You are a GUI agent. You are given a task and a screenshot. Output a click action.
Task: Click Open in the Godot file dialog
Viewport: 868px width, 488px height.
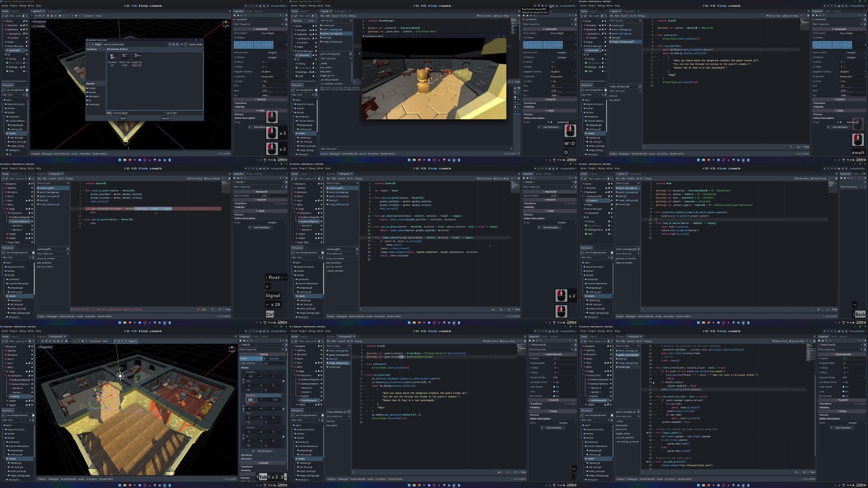point(123,118)
